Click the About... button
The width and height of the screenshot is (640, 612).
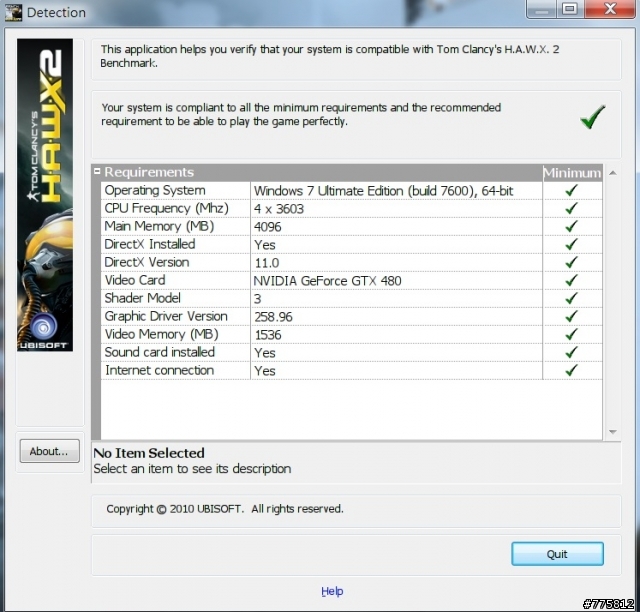(49, 451)
